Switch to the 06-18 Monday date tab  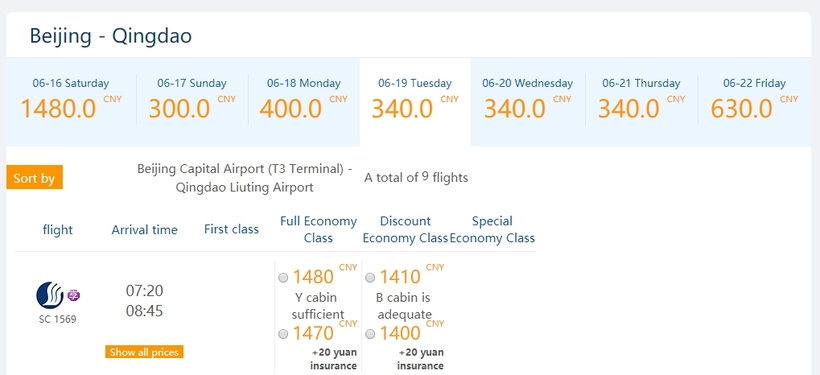[304, 100]
